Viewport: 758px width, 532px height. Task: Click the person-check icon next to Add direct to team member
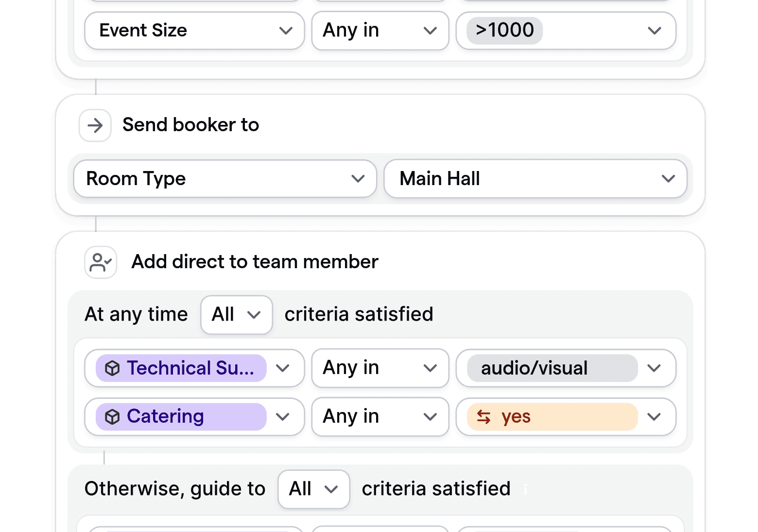pyautogui.click(x=100, y=262)
